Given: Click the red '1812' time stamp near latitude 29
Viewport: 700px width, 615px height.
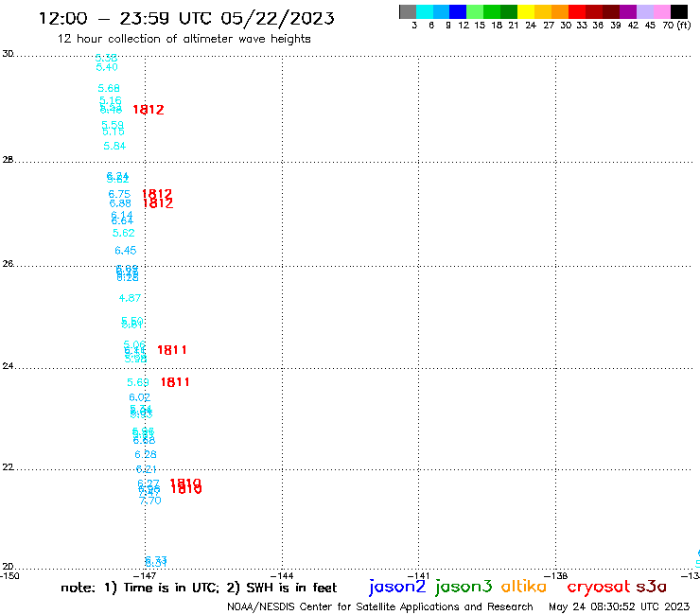Looking at the screenshot, I should (149, 110).
